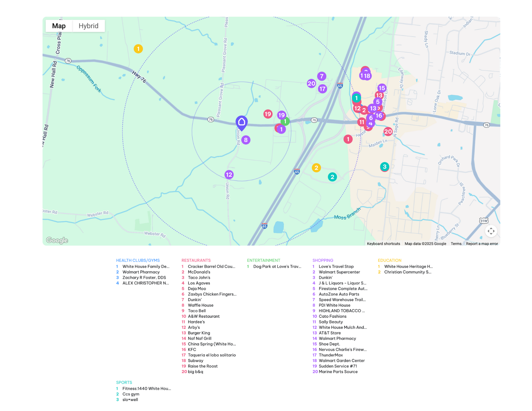This screenshot has width=532, height=411.
Task: Switch to Hybrid map view
Action: [x=88, y=26]
